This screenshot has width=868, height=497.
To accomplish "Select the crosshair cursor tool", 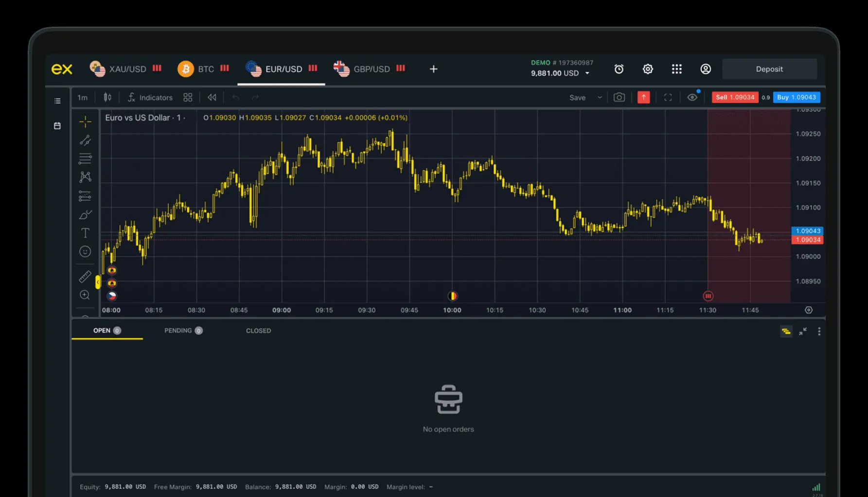I will click(x=85, y=122).
